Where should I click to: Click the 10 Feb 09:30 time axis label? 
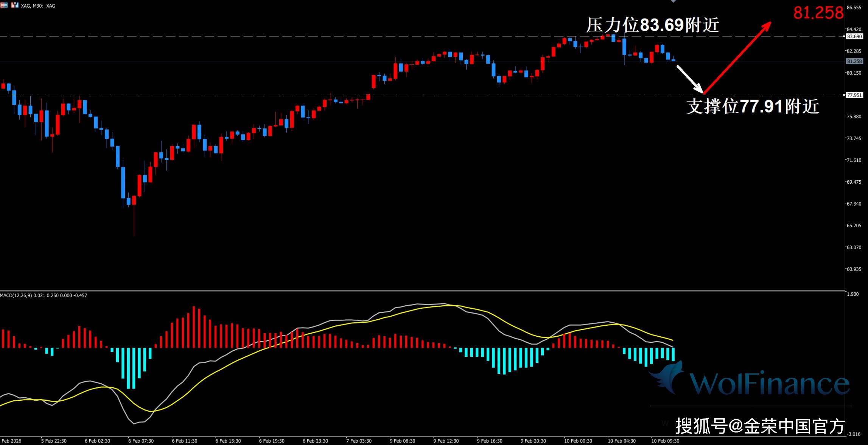point(665,441)
